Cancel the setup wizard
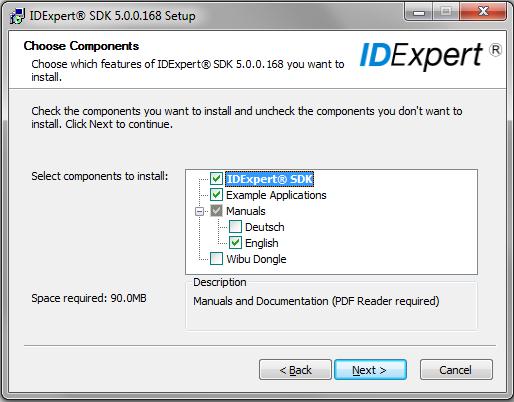Screen dimensions: 514x402 (456, 370)
